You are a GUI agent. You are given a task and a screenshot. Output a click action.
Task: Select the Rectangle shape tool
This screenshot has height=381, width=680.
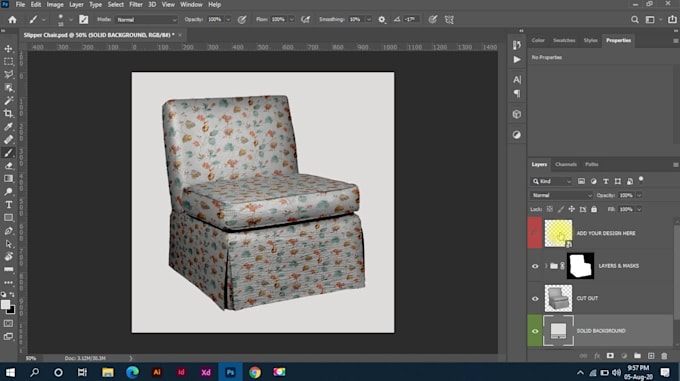[8, 218]
